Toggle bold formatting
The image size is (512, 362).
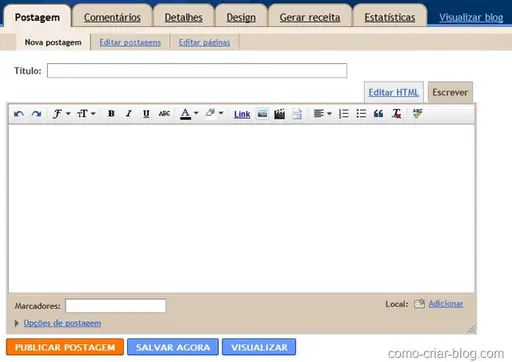(x=111, y=114)
